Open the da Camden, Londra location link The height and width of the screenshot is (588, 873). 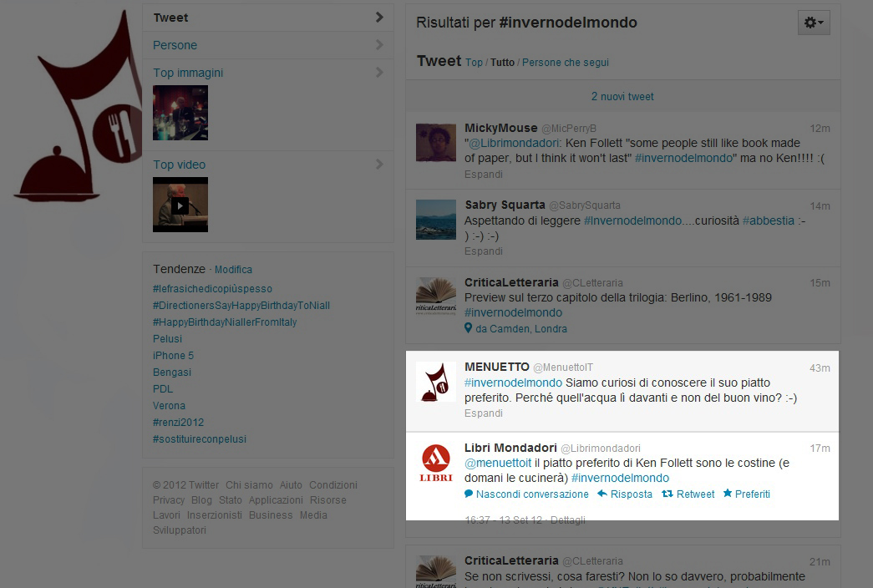pyautogui.click(x=521, y=328)
